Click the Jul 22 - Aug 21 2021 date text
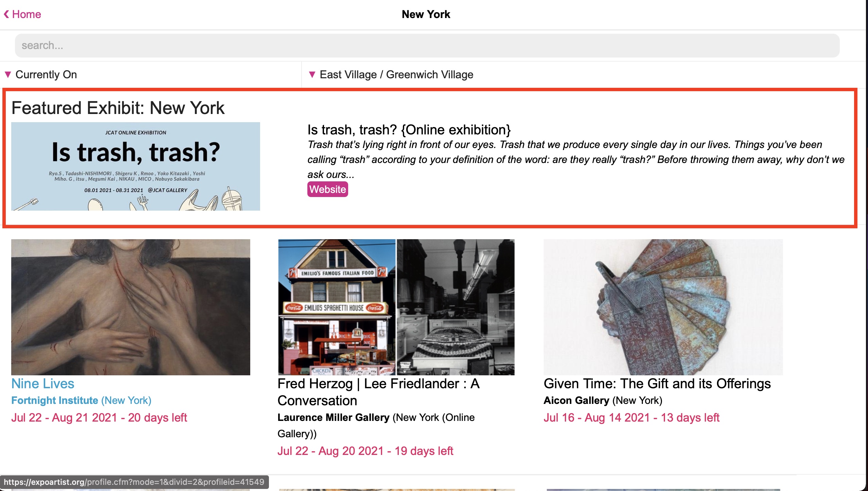Screen dimensions: 868x491 point(99,418)
